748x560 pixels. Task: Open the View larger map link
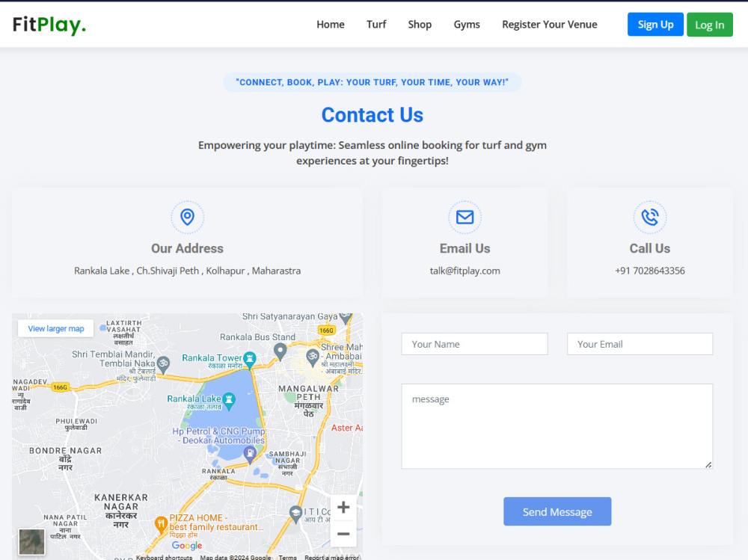click(56, 329)
